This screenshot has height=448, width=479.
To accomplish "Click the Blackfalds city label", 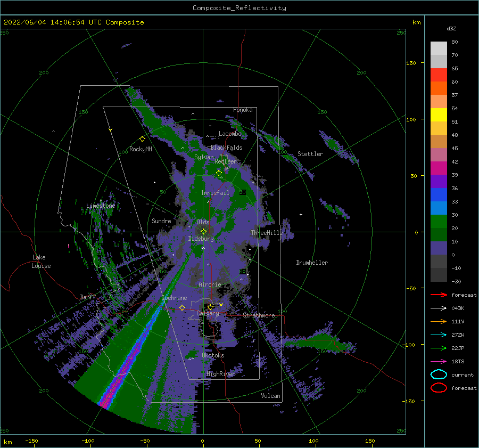I will pyautogui.click(x=226, y=148).
